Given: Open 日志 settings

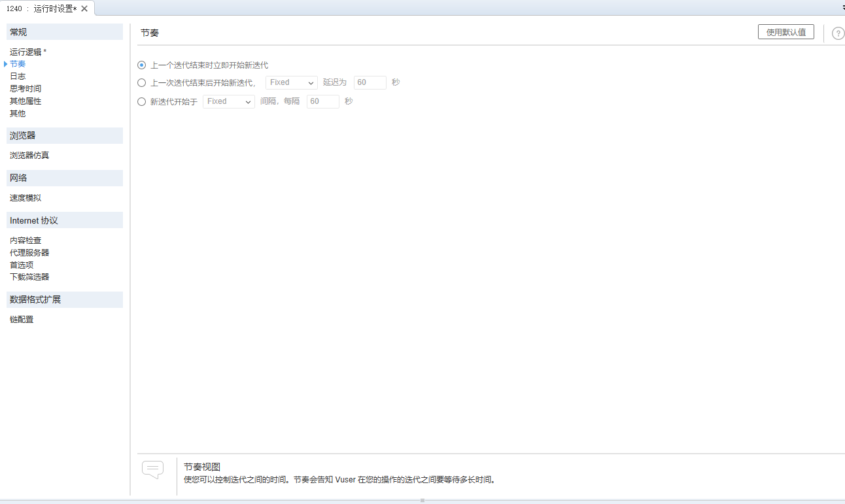Looking at the screenshot, I should click(18, 76).
